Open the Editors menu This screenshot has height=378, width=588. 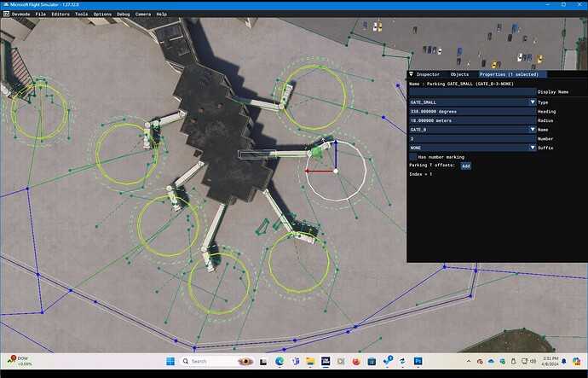pos(61,15)
